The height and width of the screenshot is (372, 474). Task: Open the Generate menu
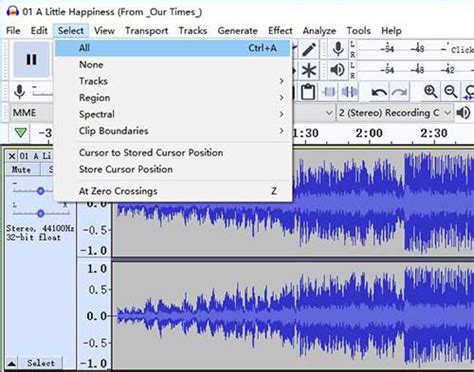237,31
